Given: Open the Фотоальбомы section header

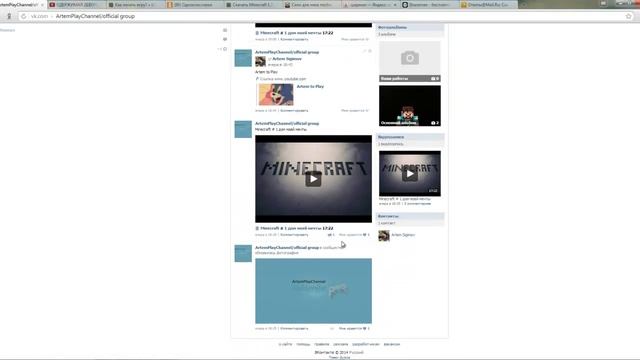Looking at the screenshot, I should [x=410, y=27].
